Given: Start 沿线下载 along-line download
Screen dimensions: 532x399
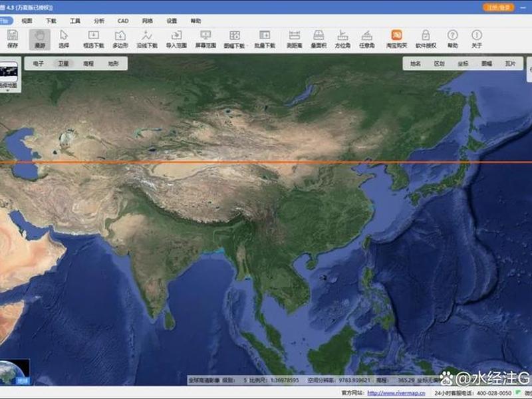Looking at the screenshot, I should (x=147, y=39).
